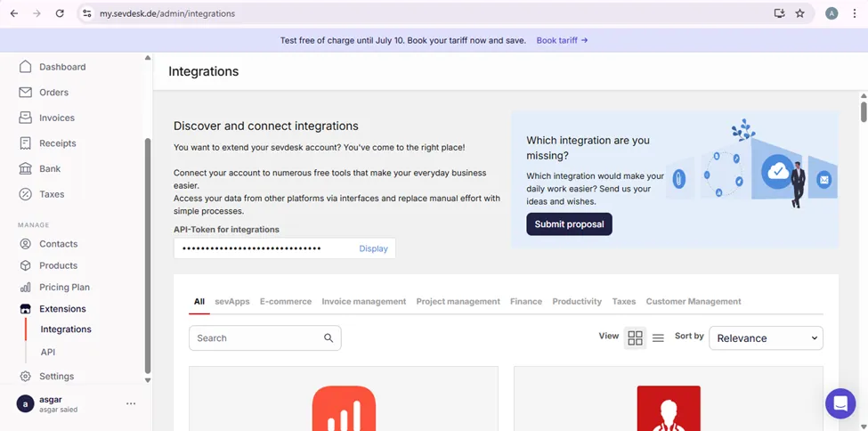Bookmark this page with star icon

[x=800, y=13]
